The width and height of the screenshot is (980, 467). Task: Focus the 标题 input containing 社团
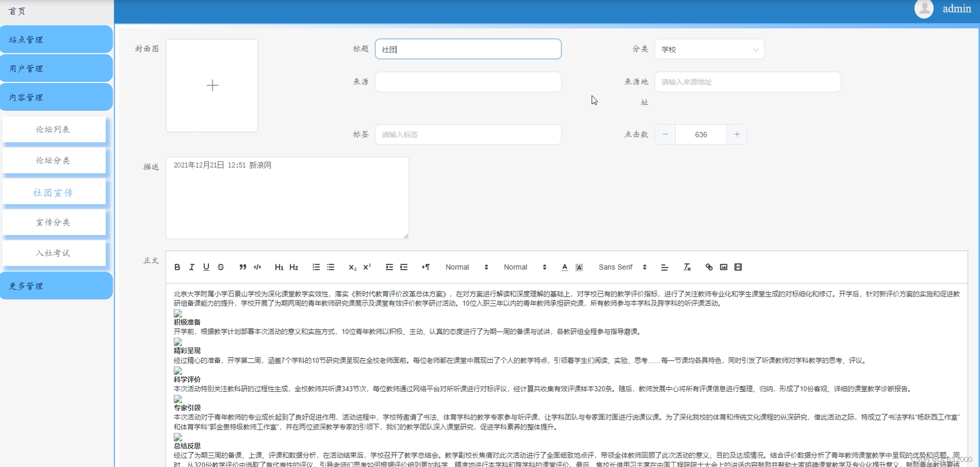pos(468,49)
